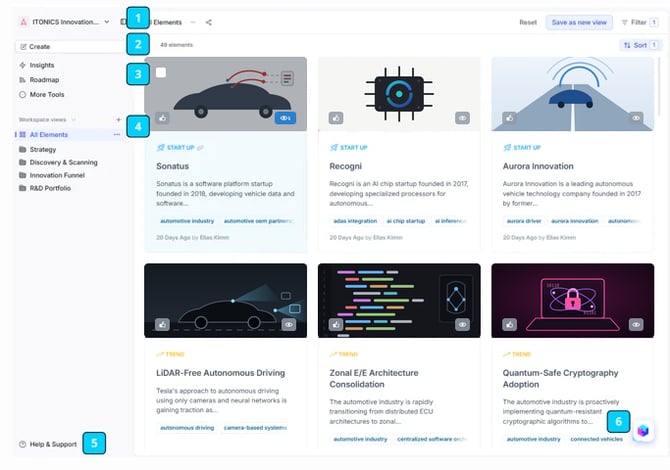Click the 'adas integration' tag on Recogni
670x470 pixels.
pyautogui.click(x=355, y=221)
